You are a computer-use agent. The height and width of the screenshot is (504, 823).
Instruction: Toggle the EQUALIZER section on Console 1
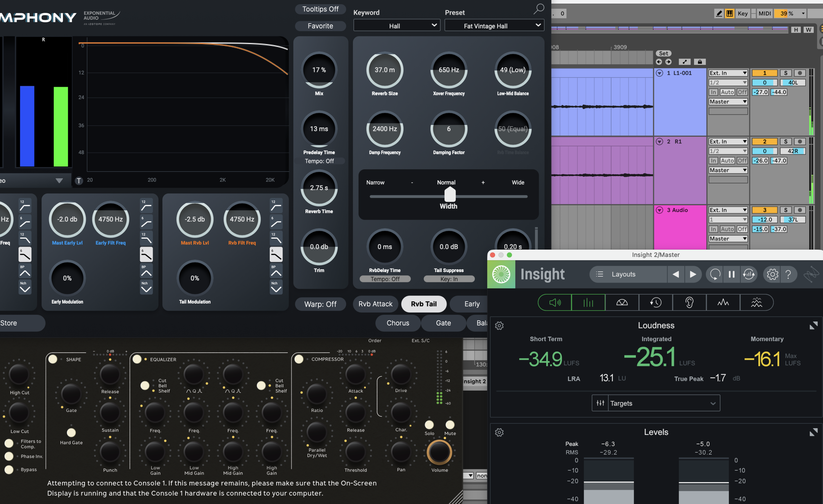click(137, 359)
